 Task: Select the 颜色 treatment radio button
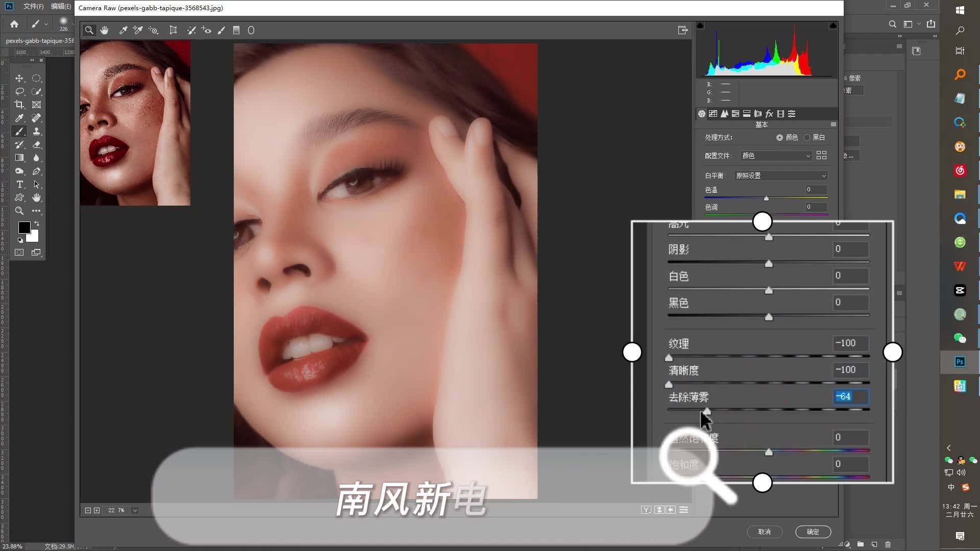coord(779,137)
